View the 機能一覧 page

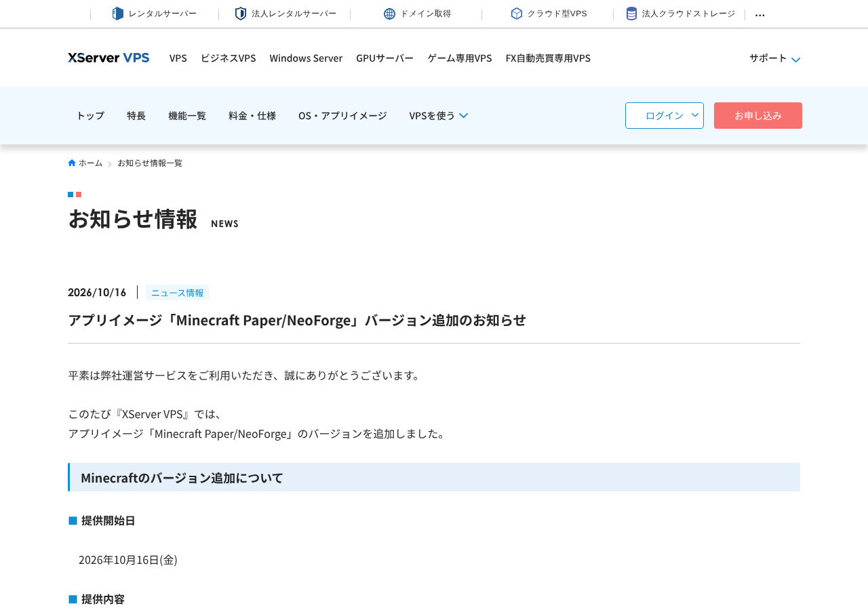[x=187, y=115]
